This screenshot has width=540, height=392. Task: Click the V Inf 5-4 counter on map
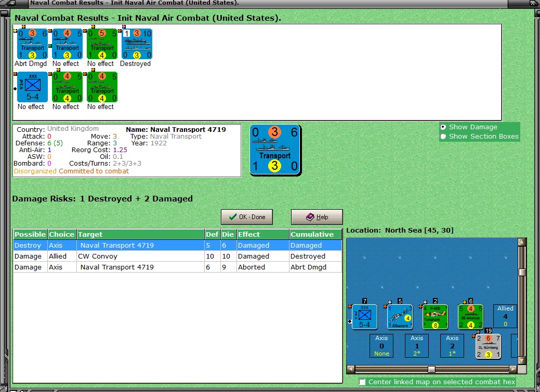click(x=365, y=317)
